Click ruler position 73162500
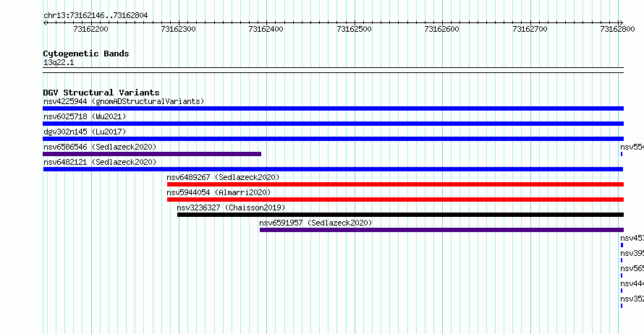 tap(354, 29)
